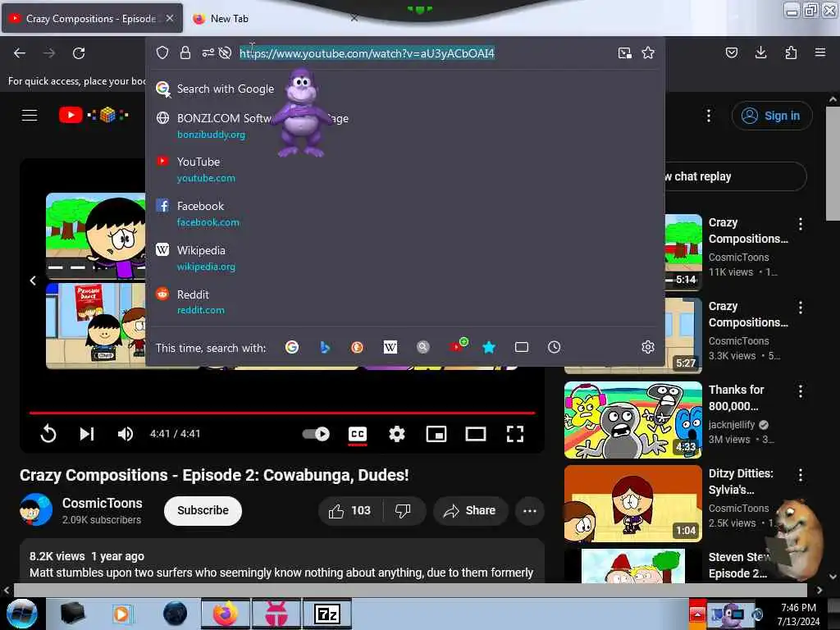Image resolution: width=840 pixels, height=630 pixels.
Task: Select Search with Google suggestion
Action: coord(405,89)
